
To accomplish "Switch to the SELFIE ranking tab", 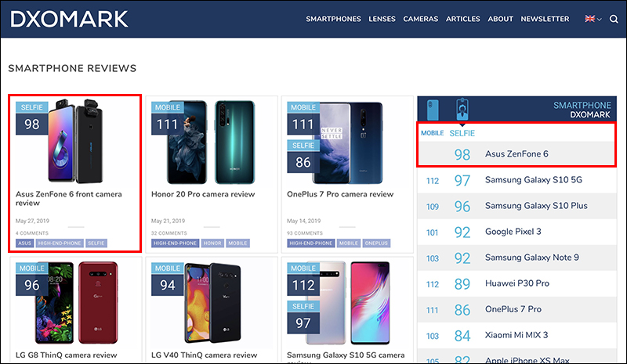I will pos(462,133).
